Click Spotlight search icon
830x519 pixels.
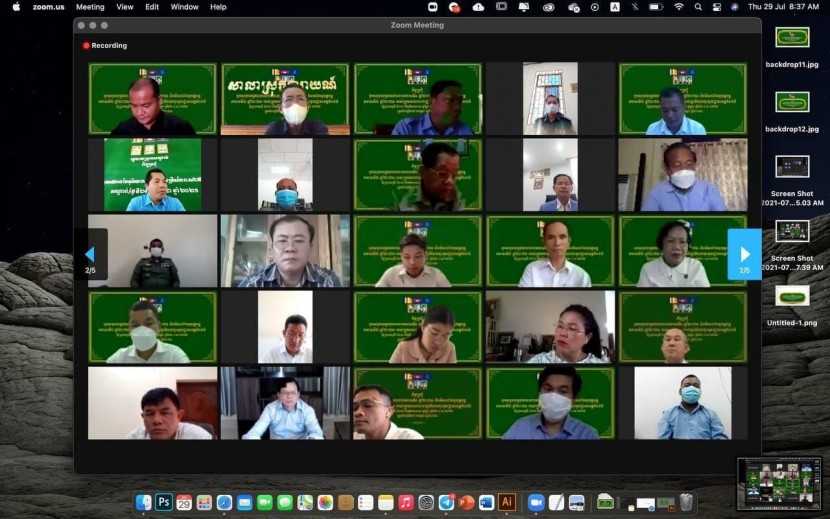pos(698,7)
